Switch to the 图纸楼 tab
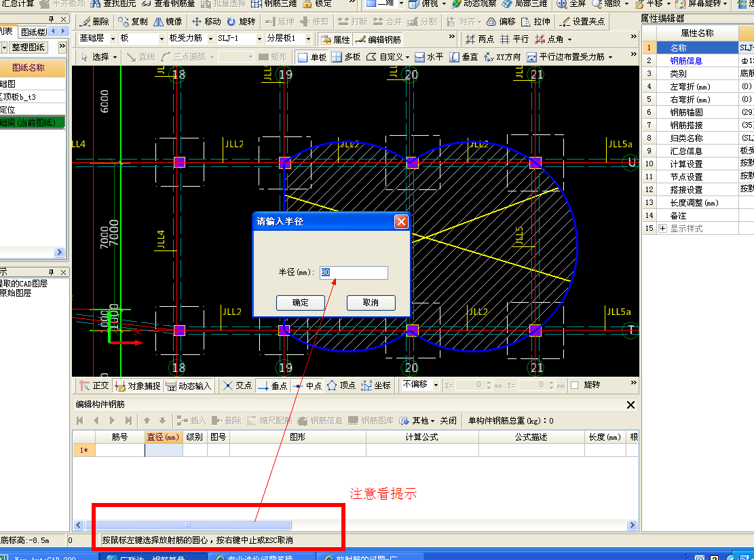Viewport: 754px width, 560px height. point(34,32)
